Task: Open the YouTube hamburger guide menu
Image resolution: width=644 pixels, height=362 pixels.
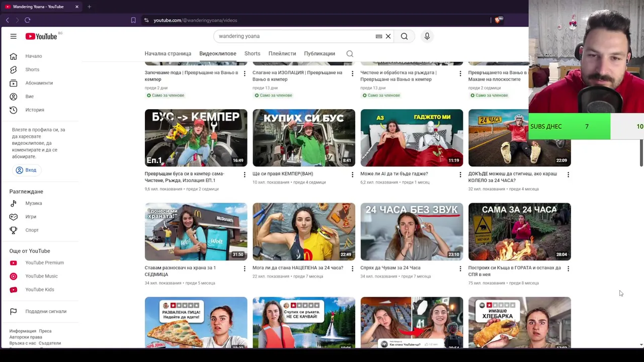Action: coord(14,36)
